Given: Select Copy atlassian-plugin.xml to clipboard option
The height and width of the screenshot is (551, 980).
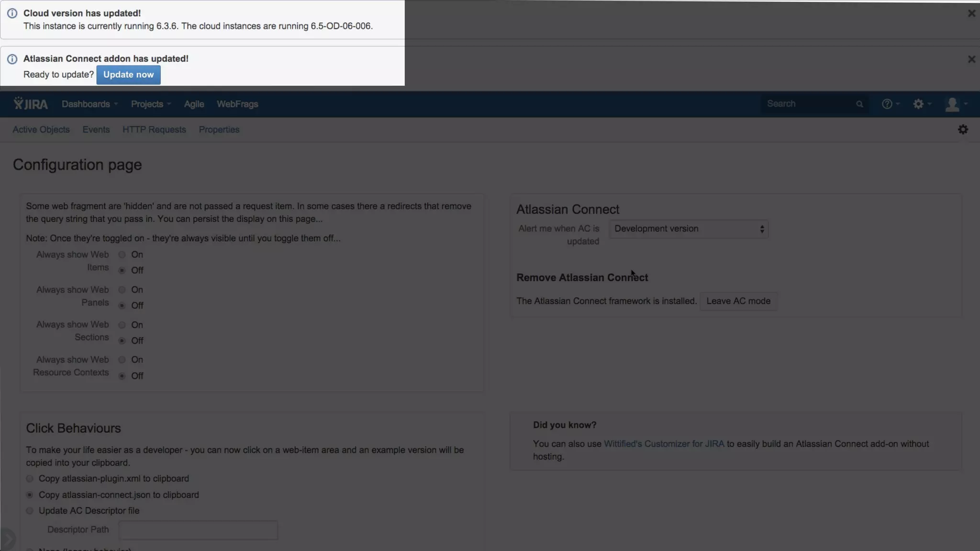Looking at the screenshot, I should [x=30, y=479].
